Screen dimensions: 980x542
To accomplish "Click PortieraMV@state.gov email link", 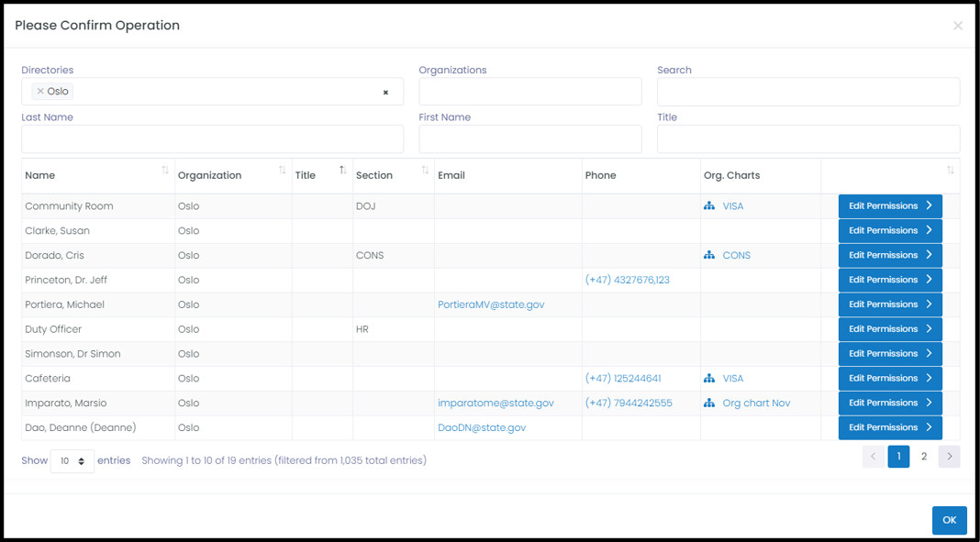I will pos(491,304).
